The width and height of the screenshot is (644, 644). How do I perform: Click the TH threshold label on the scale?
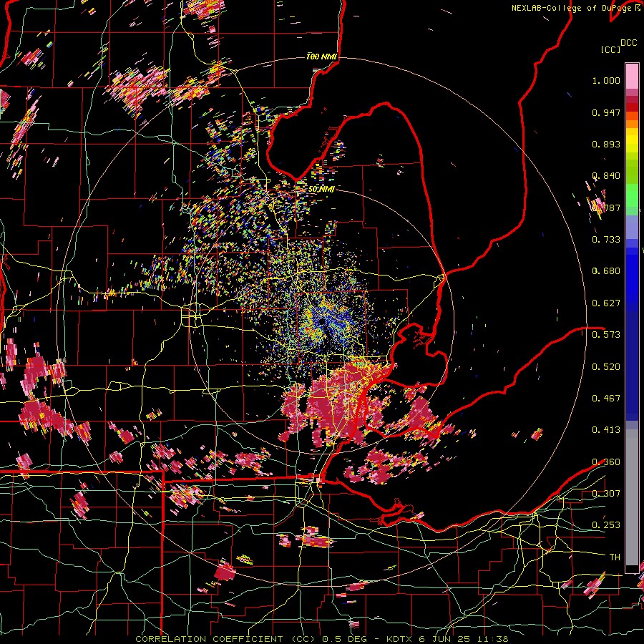click(615, 557)
